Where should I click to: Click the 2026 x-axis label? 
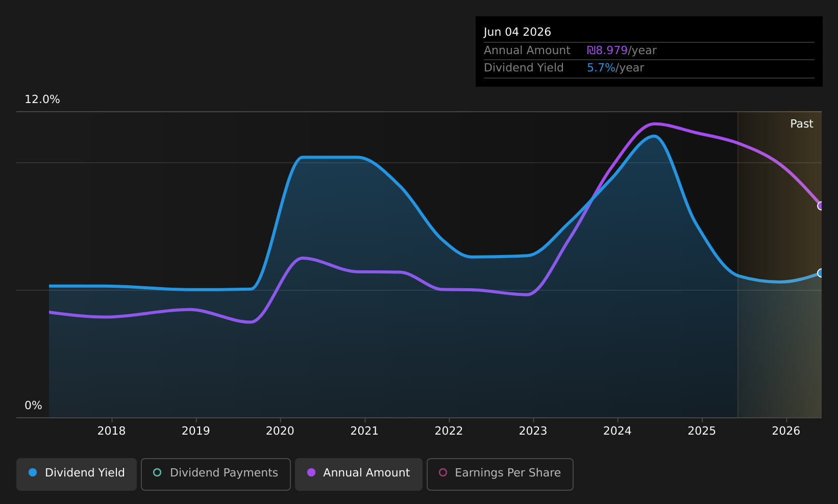(786, 431)
